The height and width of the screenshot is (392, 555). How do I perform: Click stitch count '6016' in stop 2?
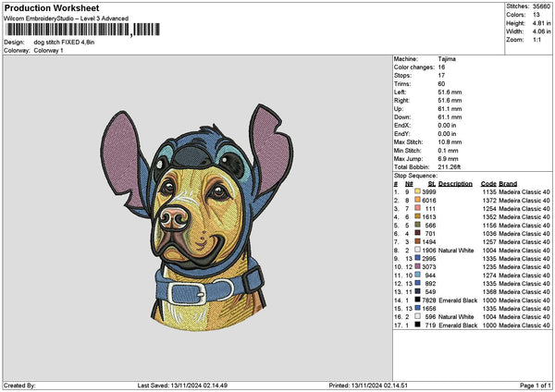click(429, 201)
